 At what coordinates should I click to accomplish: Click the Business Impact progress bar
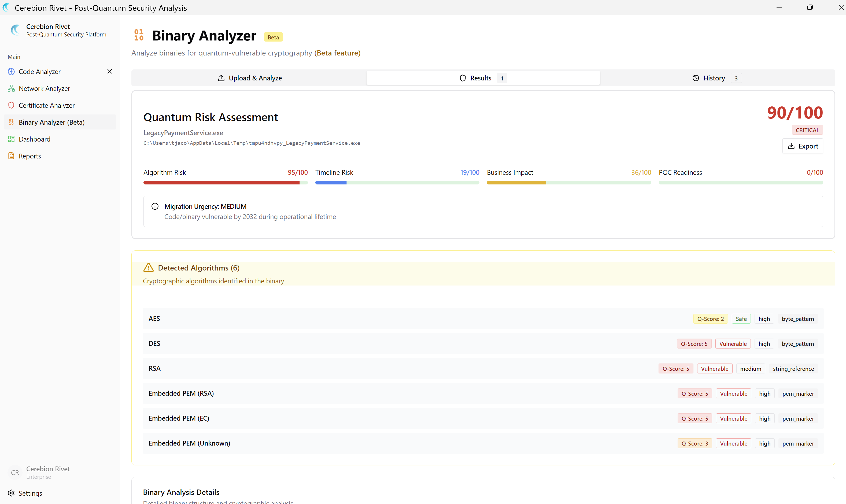coord(569,183)
